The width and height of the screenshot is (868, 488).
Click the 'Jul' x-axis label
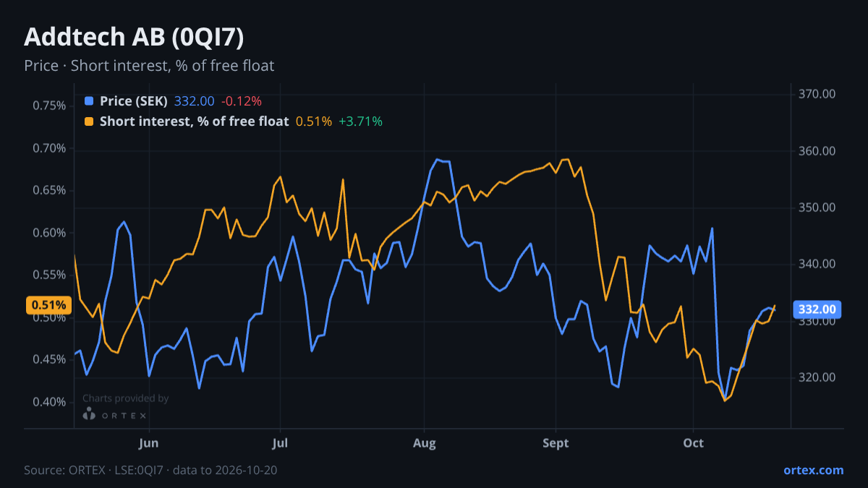click(279, 442)
